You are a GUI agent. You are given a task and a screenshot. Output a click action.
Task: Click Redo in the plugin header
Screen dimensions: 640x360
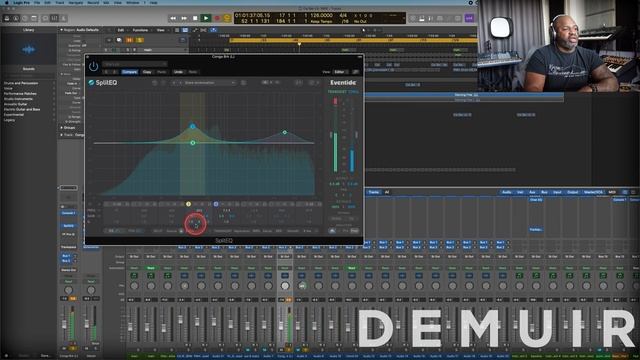[x=193, y=72]
